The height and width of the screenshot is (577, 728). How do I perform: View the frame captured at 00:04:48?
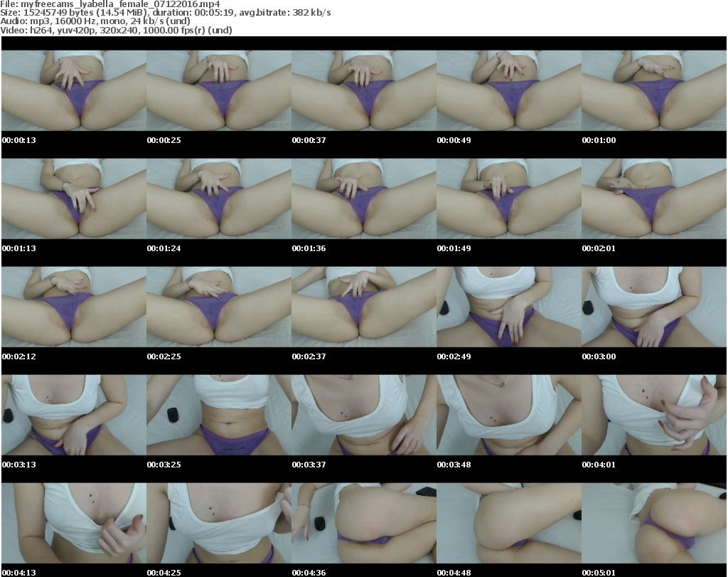pyautogui.click(x=509, y=523)
